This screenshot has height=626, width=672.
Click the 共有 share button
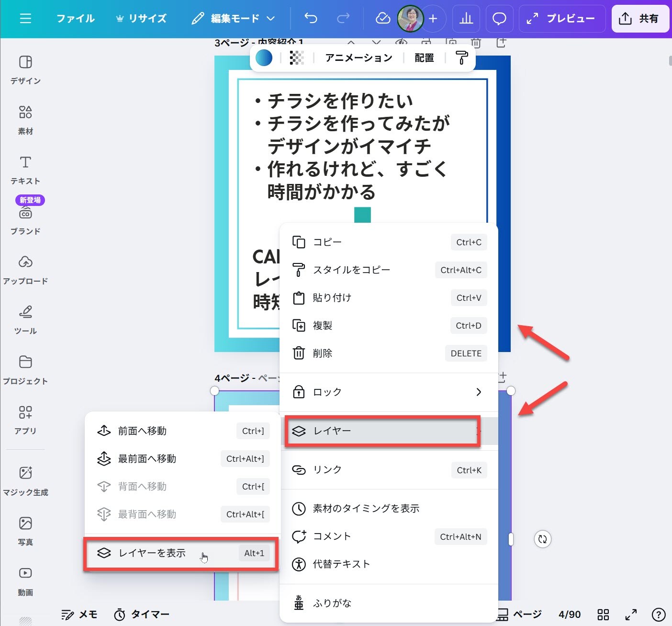click(x=639, y=19)
